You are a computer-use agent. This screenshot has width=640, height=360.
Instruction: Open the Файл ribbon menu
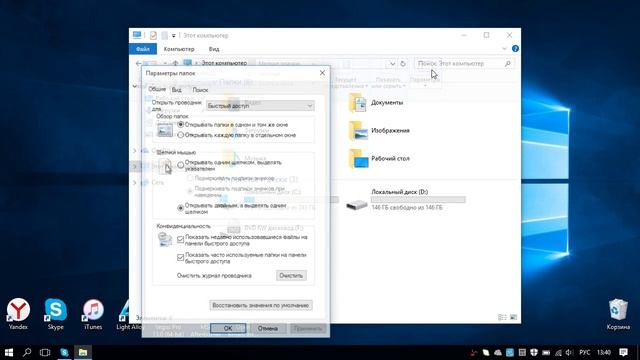(143, 49)
